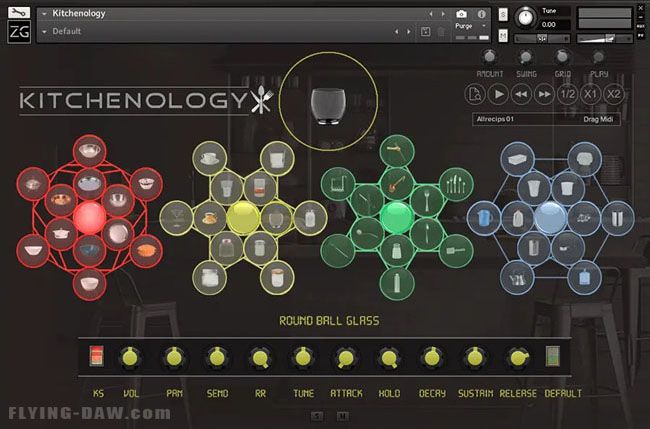The image size is (650, 429).
Task: Reset settings with the DEFAULT icon
Action: (553, 356)
